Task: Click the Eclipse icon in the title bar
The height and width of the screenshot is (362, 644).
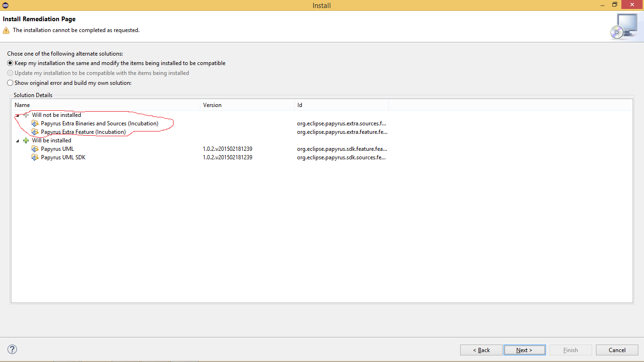Action: pos(5,5)
